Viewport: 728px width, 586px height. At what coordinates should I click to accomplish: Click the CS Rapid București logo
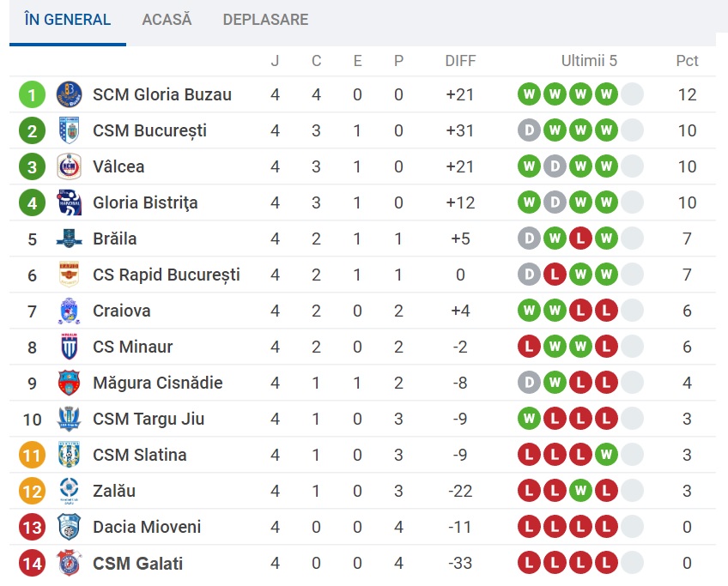pyautogui.click(x=69, y=275)
